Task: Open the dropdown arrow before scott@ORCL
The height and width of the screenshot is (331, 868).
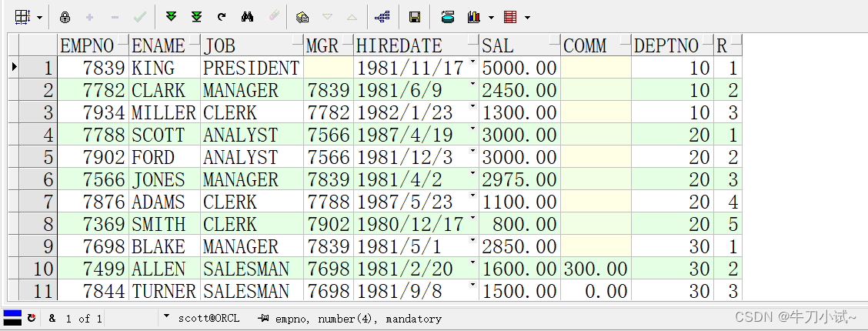Action: [167, 317]
